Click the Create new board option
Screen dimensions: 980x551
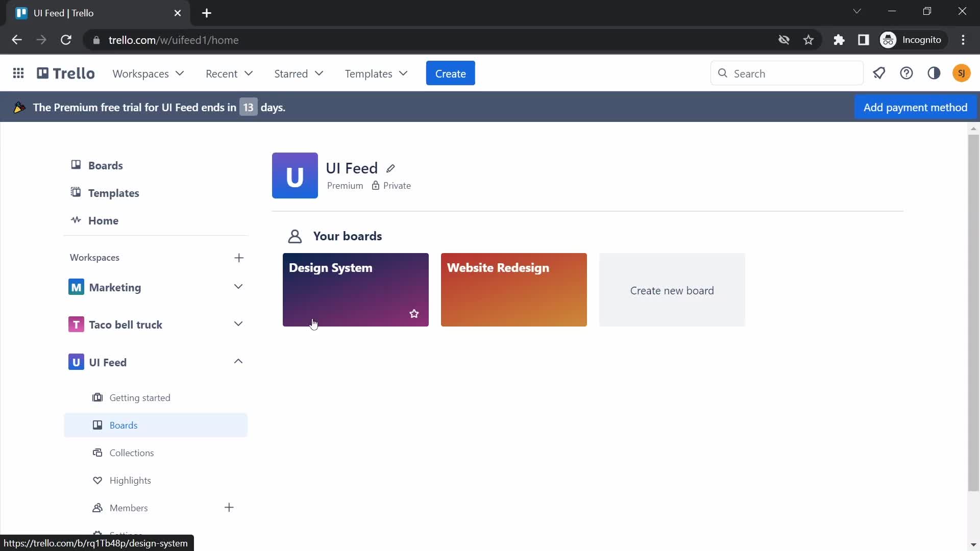(672, 290)
